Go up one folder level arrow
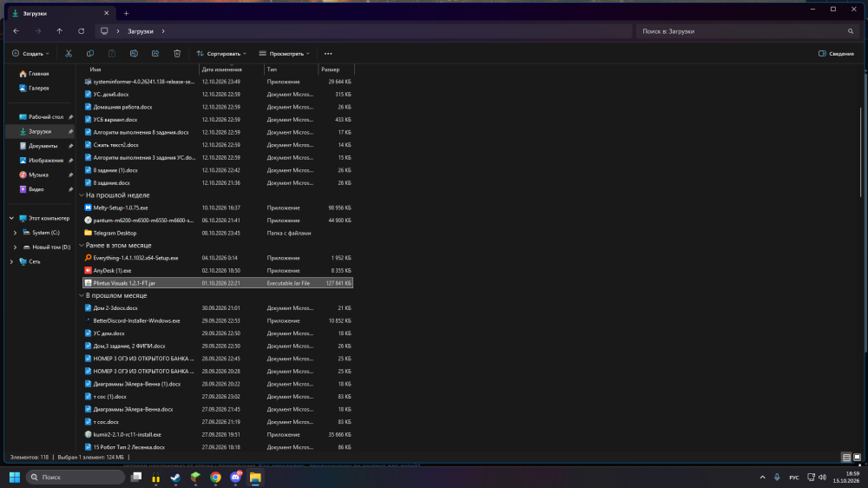This screenshot has width=868, height=488. click(59, 31)
